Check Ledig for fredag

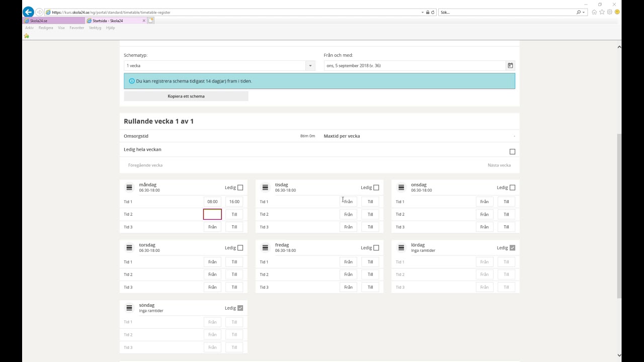pos(376,248)
